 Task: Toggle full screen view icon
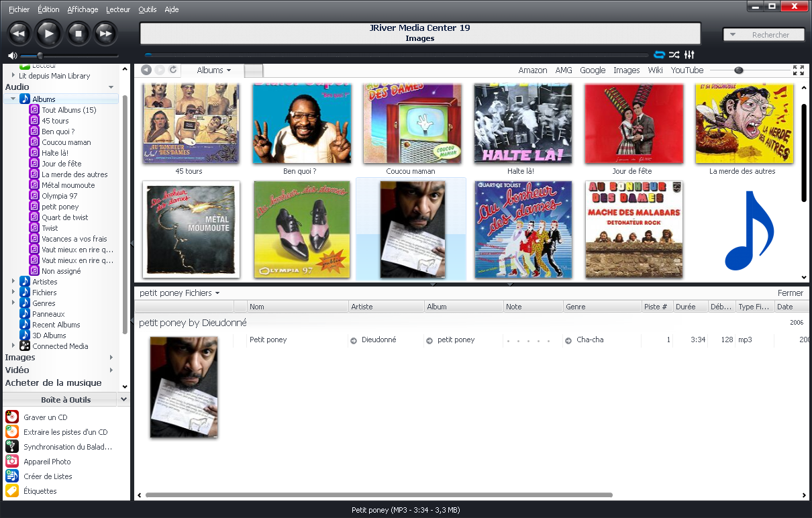tap(799, 70)
